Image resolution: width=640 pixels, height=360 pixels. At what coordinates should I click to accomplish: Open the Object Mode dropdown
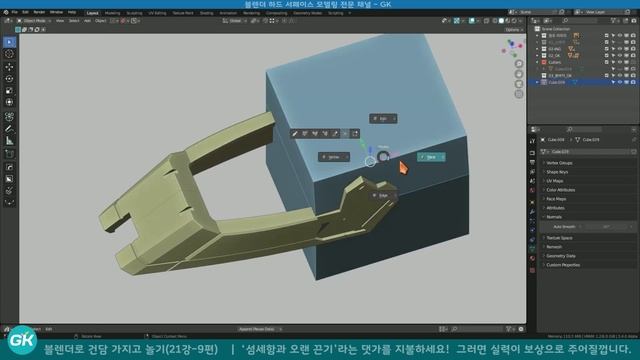[x=34, y=21]
